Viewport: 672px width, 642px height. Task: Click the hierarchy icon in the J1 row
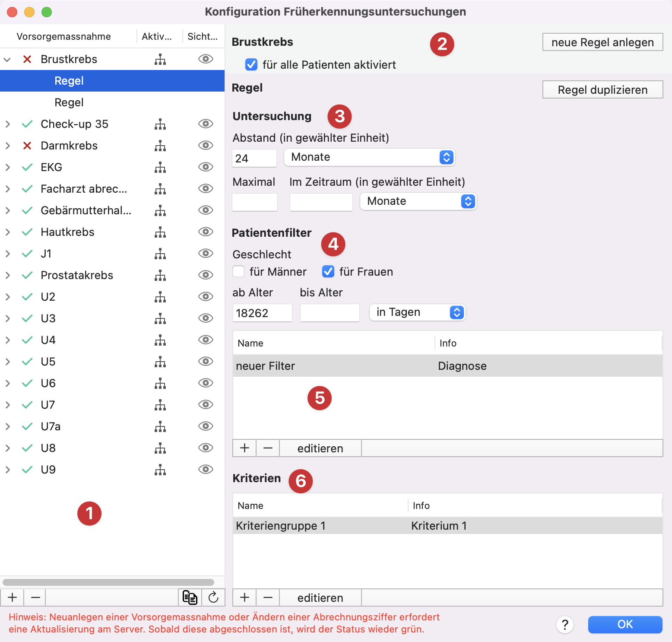click(x=160, y=254)
